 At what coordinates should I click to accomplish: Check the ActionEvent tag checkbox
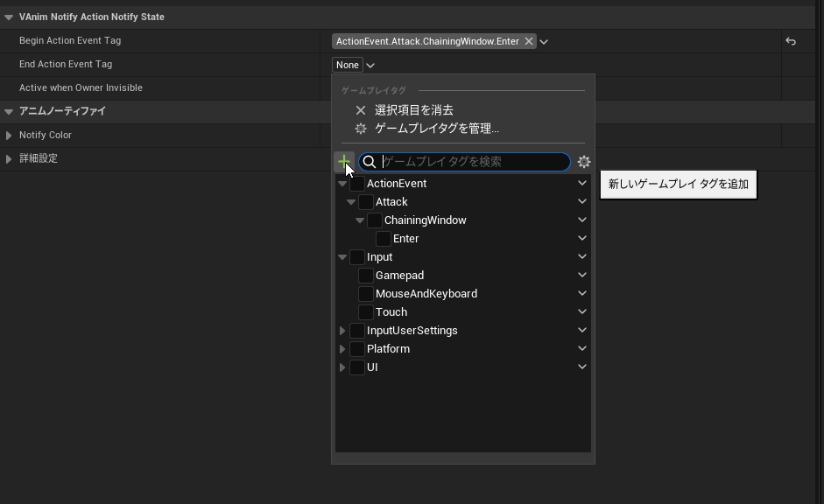(357, 184)
